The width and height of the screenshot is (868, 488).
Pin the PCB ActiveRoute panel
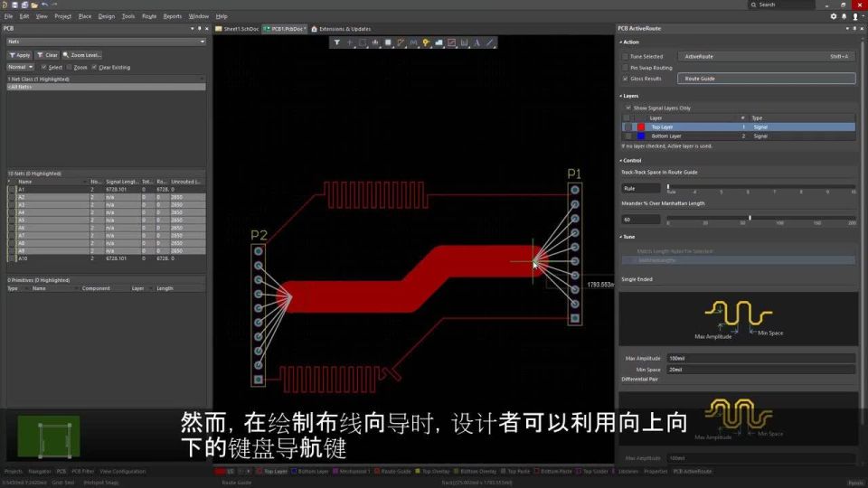[x=854, y=28]
